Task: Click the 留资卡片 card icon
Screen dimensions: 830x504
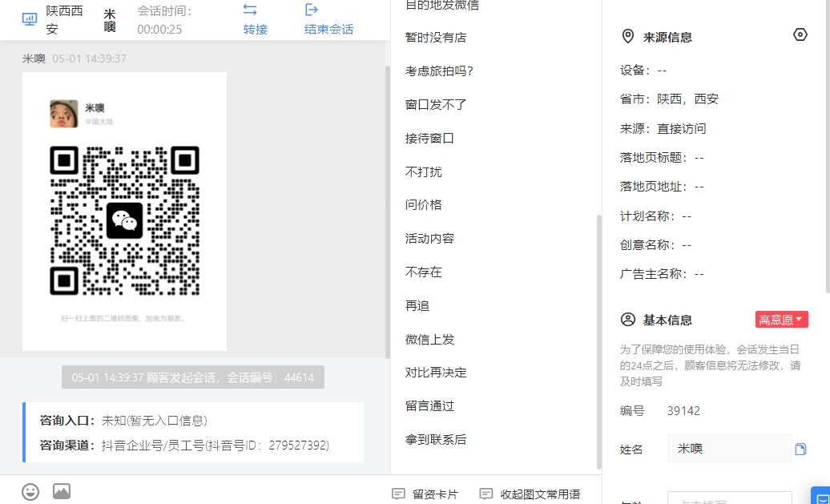Action: tap(398, 494)
